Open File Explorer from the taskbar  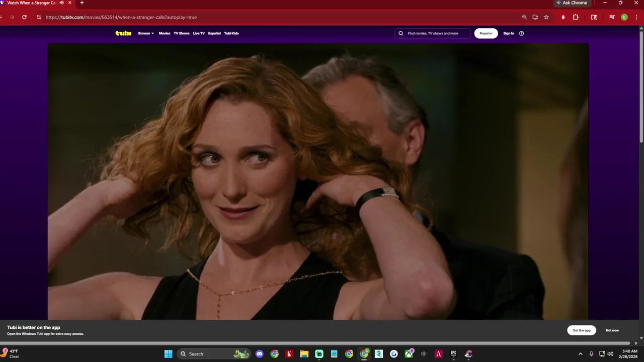304,354
